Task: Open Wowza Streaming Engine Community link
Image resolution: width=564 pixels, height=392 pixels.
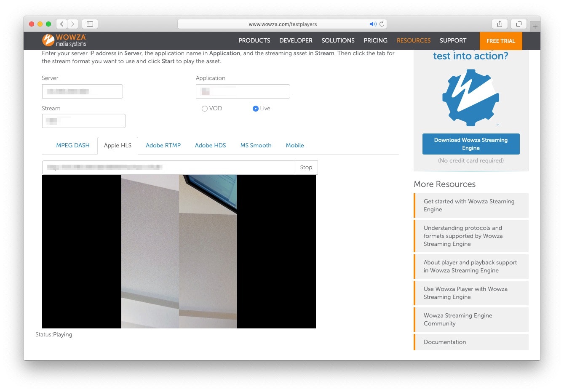Action: 471,320
